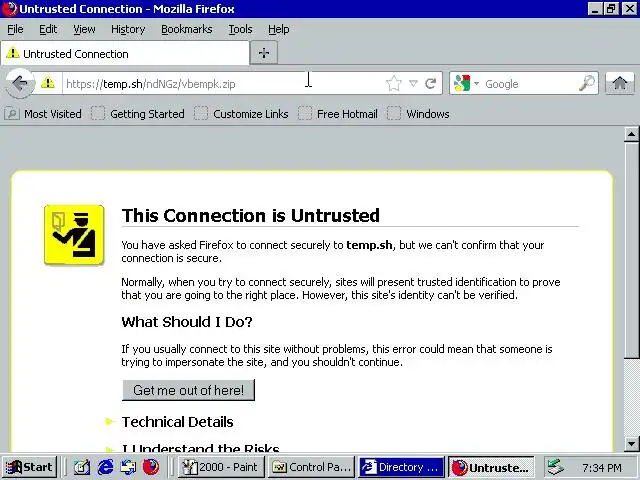The image size is (640, 480).
Task: Open the Free Hotmail bookmark
Action: (338, 114)
